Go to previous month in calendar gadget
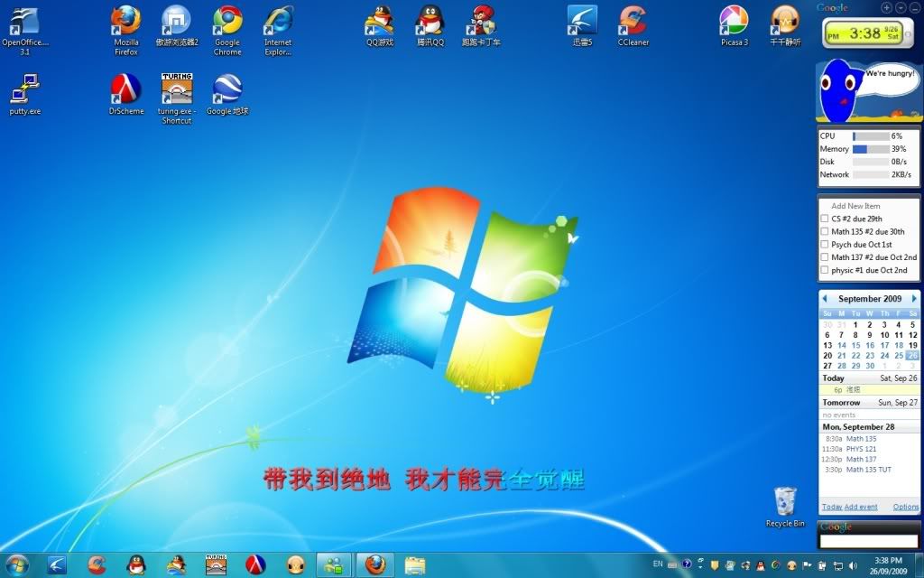 (x=825, y=299)
